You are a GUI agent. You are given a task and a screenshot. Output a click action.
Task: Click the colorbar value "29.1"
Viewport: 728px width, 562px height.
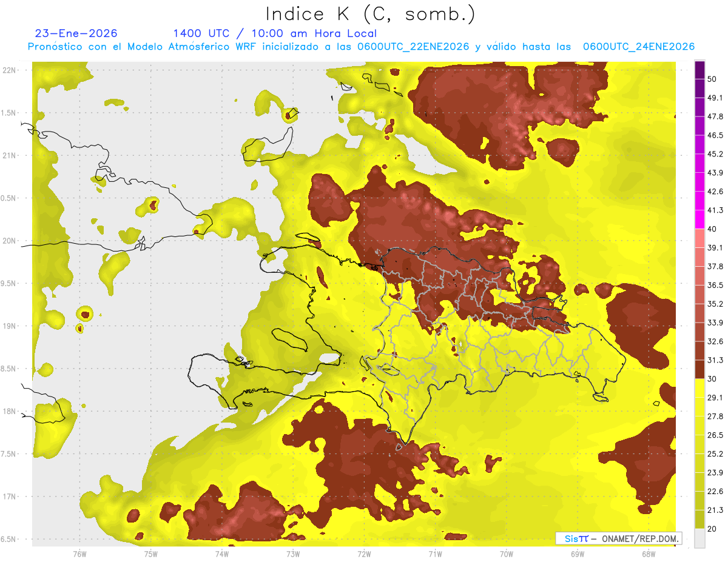715,398
